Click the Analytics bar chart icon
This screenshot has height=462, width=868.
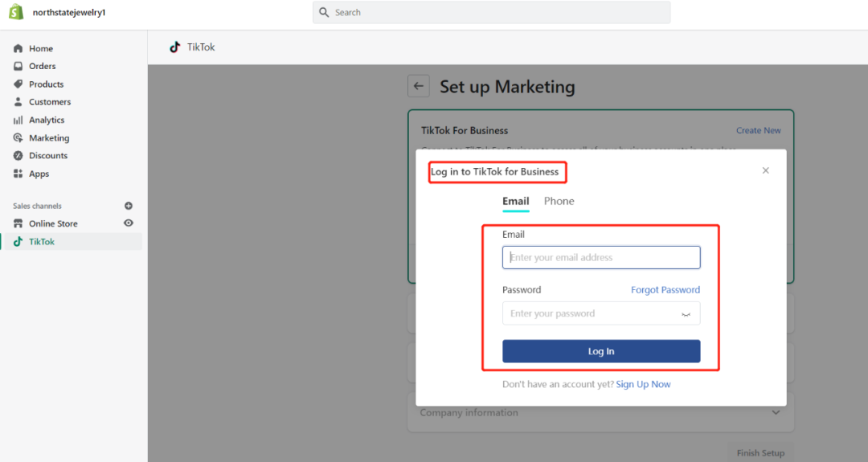[18, 120]
